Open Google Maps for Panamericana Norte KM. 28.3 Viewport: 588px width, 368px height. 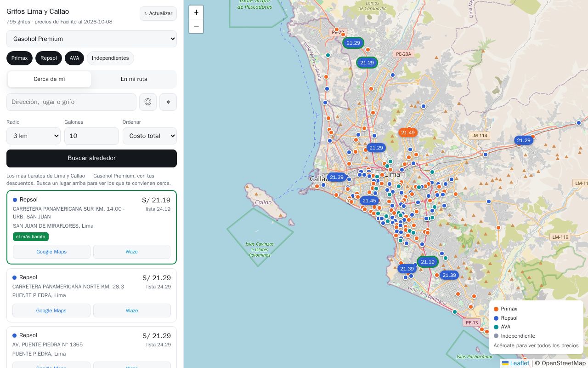[x=51, y=310]
